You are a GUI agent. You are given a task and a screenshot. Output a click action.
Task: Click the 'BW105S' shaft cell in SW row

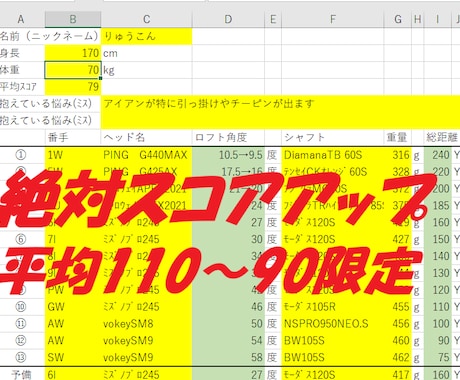[333, 357]
